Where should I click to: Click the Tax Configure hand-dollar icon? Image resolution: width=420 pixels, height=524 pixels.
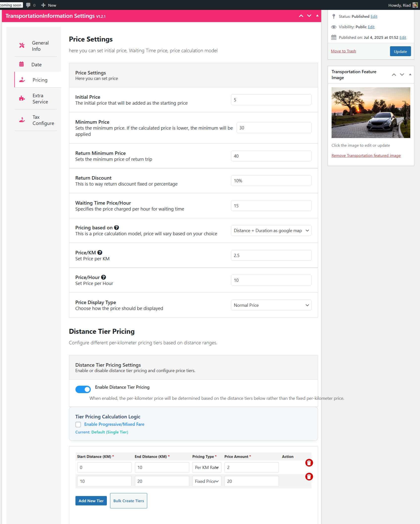(22, 120)
